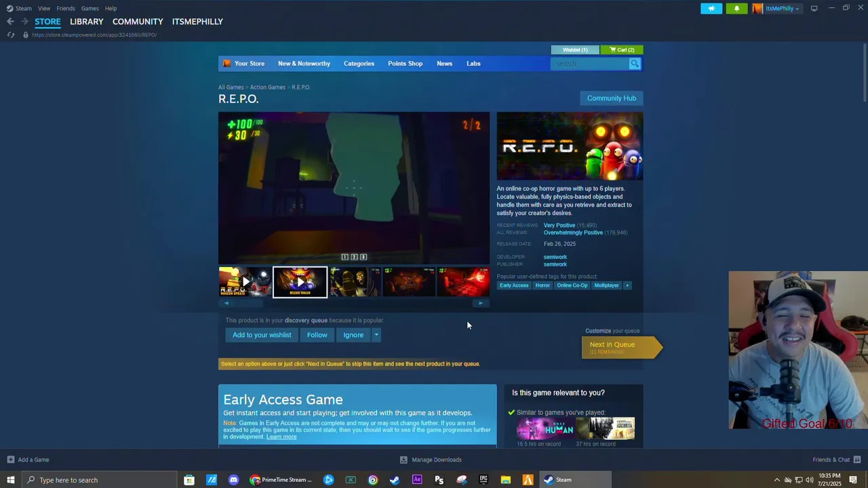Open the ITSMEPHILLY profile tab

coord(197,22)
